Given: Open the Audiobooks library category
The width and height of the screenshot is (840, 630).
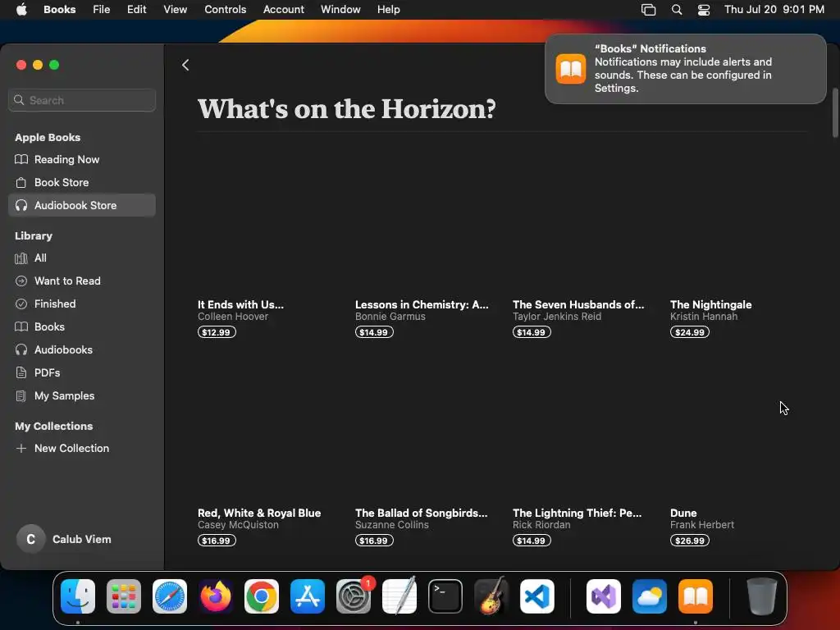Looking at the screenshot, I should coord(82,349).
